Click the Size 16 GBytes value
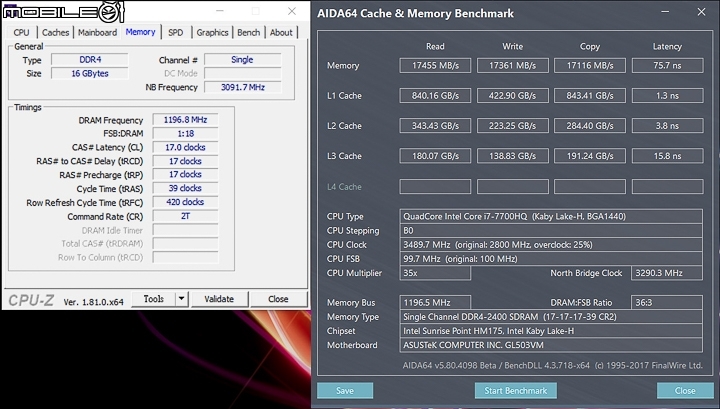Screen dimensions: 720x409 pyautogui.click(x=90, y=73)
